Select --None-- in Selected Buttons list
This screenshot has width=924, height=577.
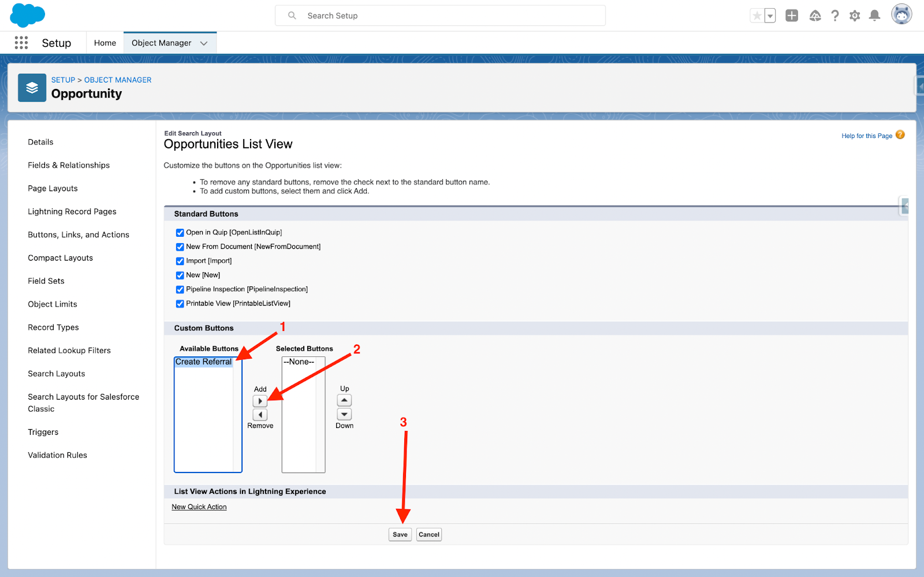point(299,362)
